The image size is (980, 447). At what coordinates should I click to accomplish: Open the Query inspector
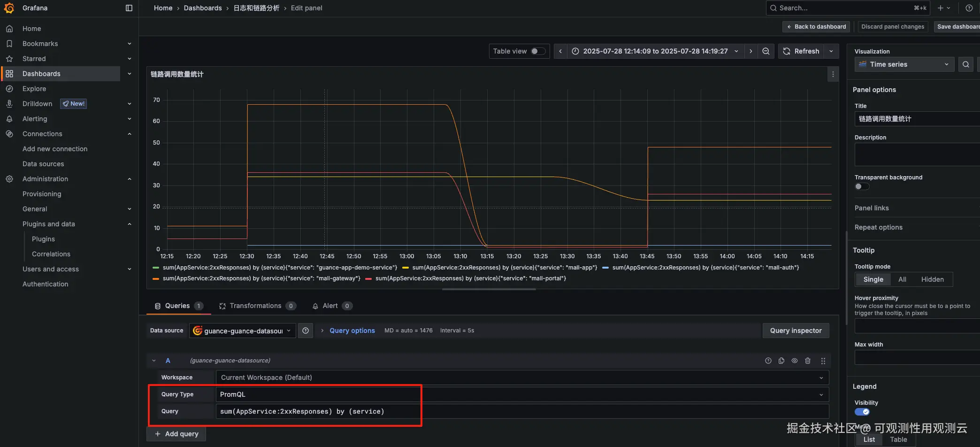796,331
